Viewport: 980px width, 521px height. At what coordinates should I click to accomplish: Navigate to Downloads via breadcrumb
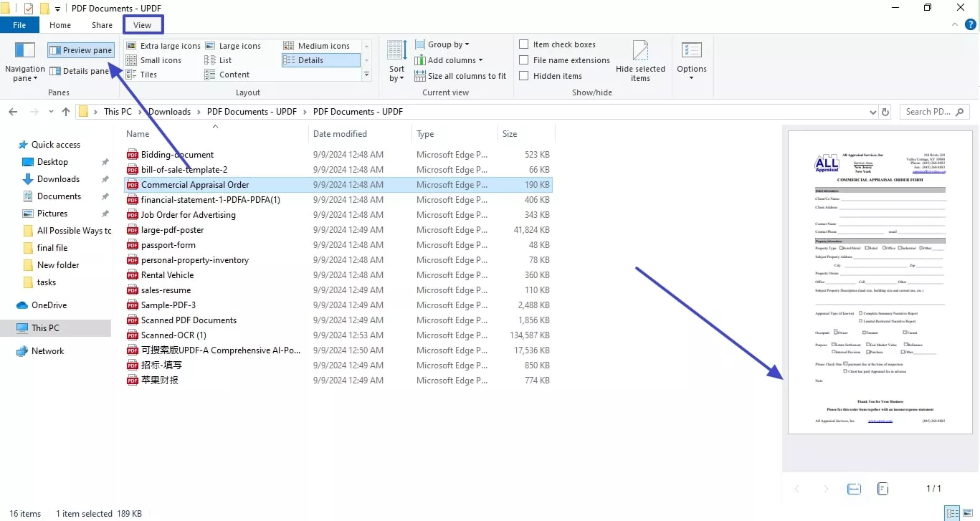[169, 111]
